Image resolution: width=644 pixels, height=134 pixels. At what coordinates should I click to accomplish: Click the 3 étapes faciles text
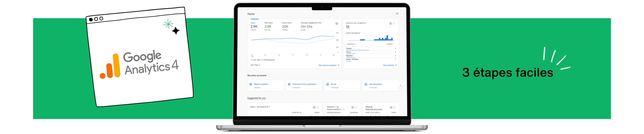pos(508,73)
